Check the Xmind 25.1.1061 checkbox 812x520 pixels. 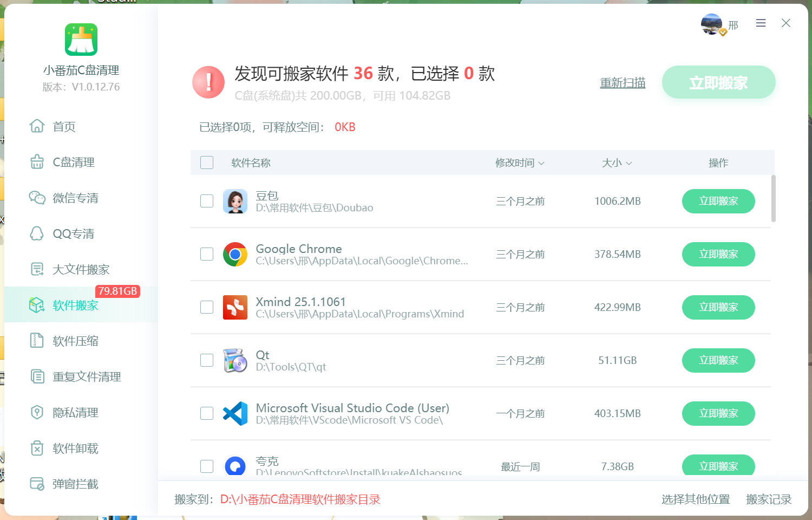(207, 307)
